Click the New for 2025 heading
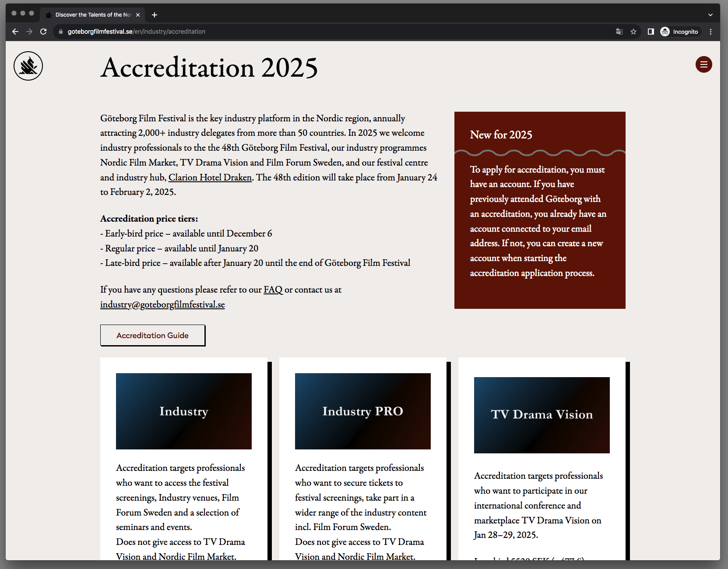The width and height of the screenshot is (728, 569). pyautogui.click(x=501, y=135)
